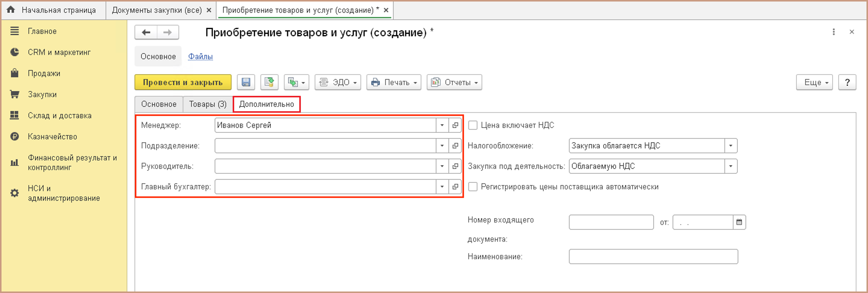Open the Отчеты dropdown menu
The image size is (868, 293).
pos(454,82)
